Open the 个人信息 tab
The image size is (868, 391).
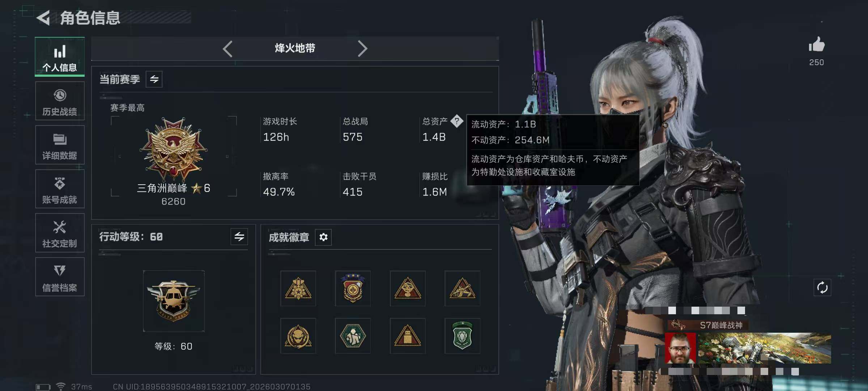point(60,57)
